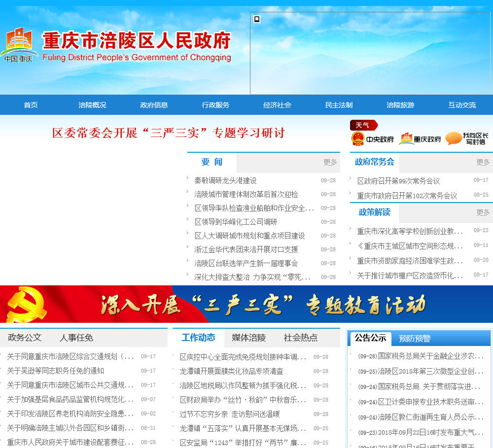The image size is (493, 448).
Task: Open news 浙江金华代表团来涪开展对口支援
Action: point(246,249)
